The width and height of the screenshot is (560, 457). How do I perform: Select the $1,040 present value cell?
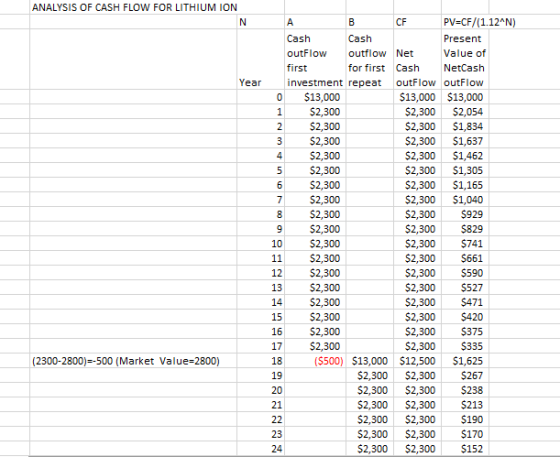click(465, 200)
